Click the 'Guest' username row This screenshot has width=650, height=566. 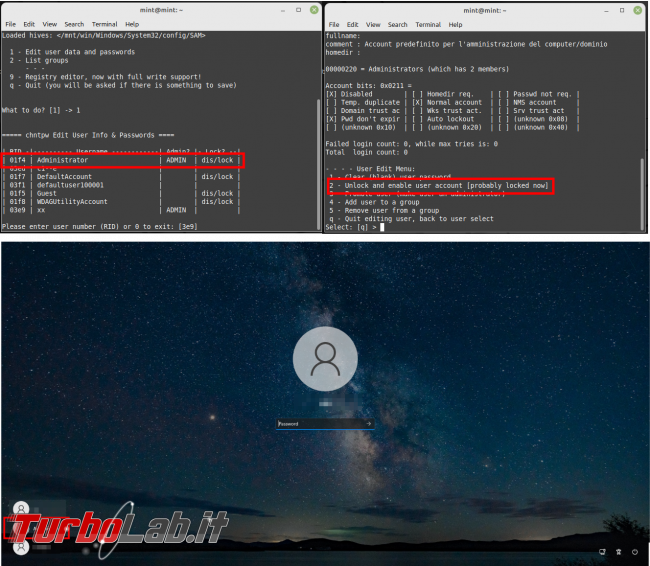click(x=122, y=193)
